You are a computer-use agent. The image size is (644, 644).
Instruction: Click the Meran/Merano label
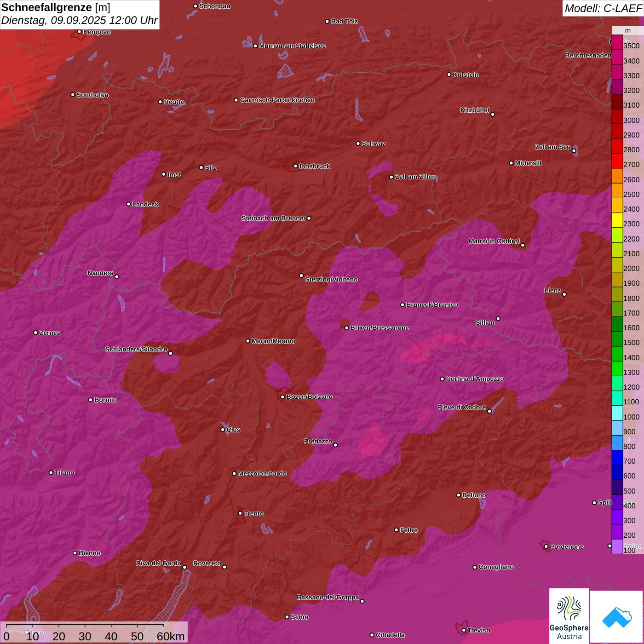(x=273, y=341)
